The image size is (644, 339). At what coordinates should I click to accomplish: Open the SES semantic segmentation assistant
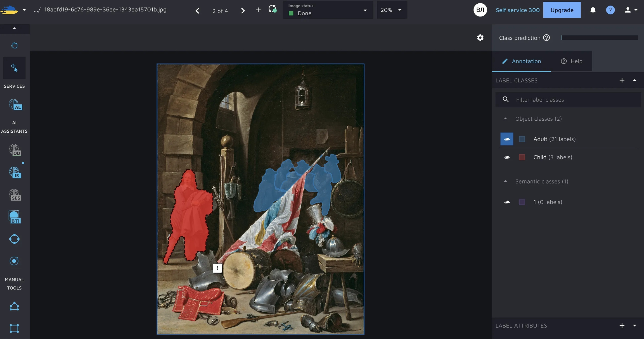point(15,195)
